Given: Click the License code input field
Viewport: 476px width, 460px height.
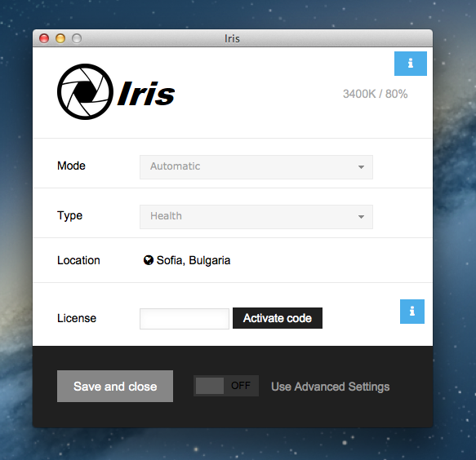Looking at the screenshot, I should point(185,319).
